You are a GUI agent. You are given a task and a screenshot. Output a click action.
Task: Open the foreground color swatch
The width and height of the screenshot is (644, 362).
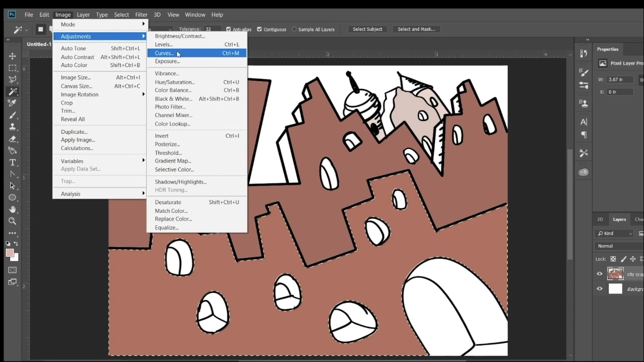click(x=10, y=253)
